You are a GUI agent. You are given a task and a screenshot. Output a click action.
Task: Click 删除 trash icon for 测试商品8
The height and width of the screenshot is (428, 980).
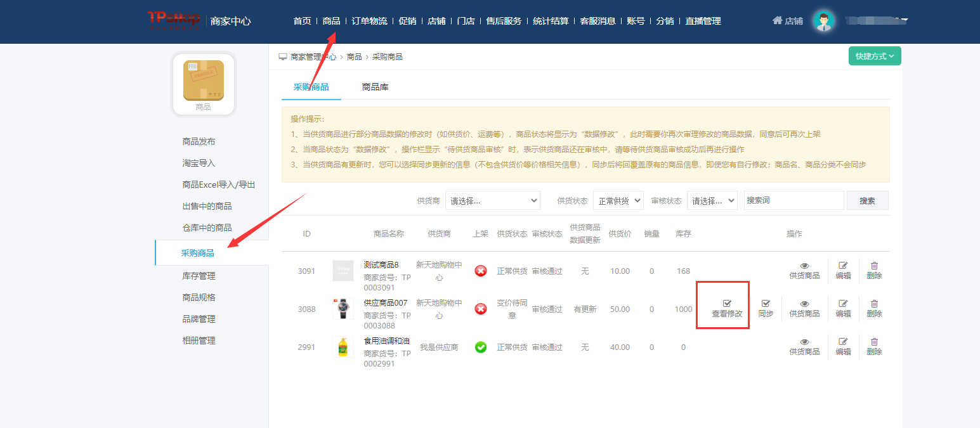point(874,266)
